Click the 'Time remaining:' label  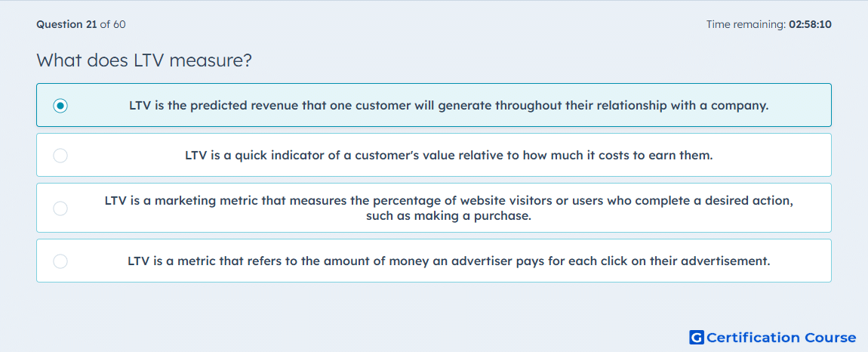(744, 24)
